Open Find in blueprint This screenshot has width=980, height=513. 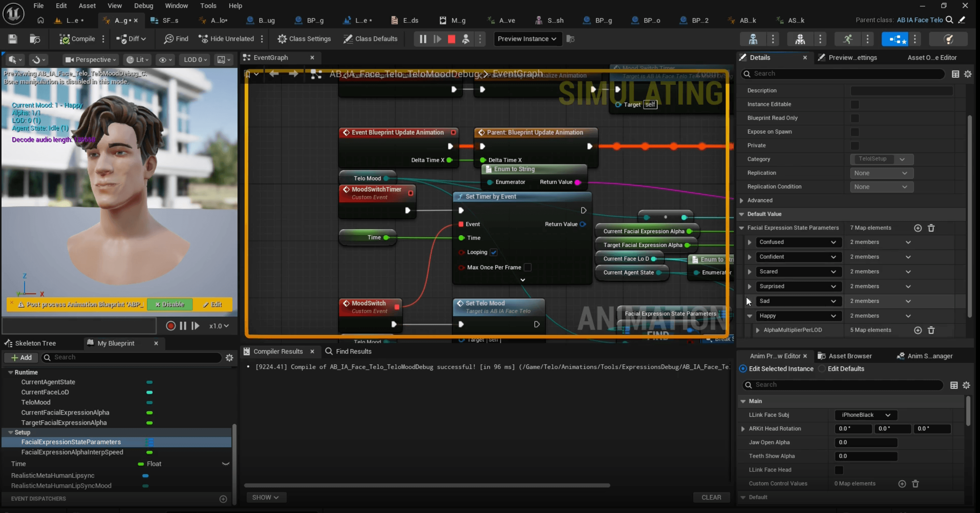[176, 39]
